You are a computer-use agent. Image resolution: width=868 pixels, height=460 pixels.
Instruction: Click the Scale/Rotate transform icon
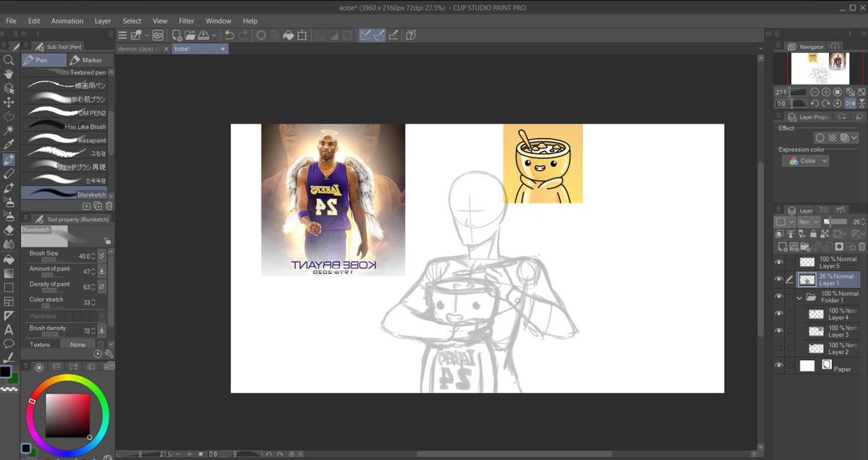coord(302,35)
